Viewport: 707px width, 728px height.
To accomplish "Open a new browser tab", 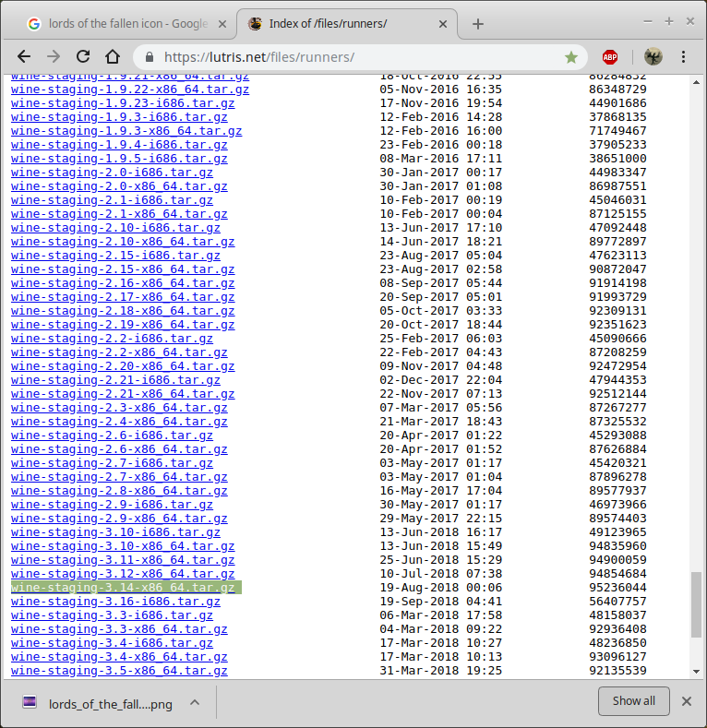I will (x=477, y=24).
